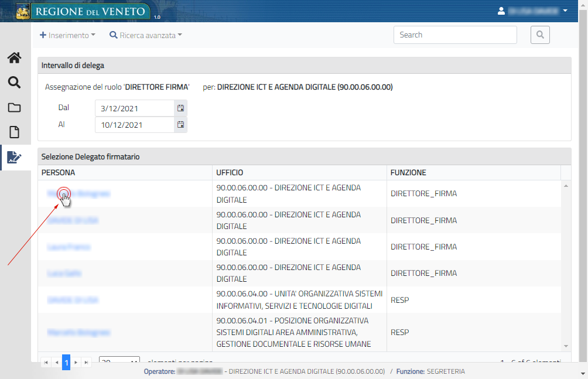This screenshot has width=588, height=379.
Task: Click the magnifier search button in toolbar
Action: pos(540,35)
